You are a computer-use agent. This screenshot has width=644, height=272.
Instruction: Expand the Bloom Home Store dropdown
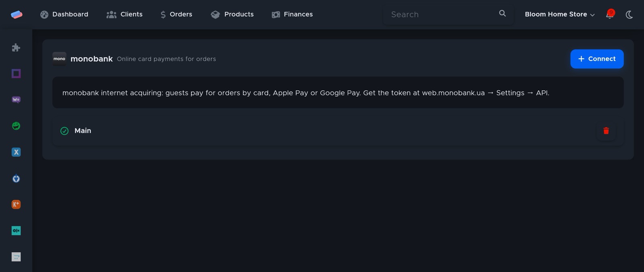(559, 15)
